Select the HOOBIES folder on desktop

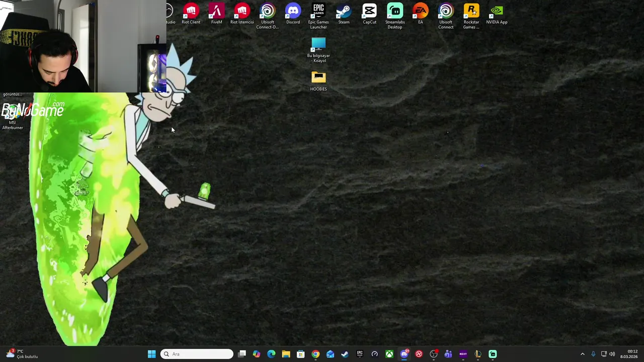click(x=318, y=81)
